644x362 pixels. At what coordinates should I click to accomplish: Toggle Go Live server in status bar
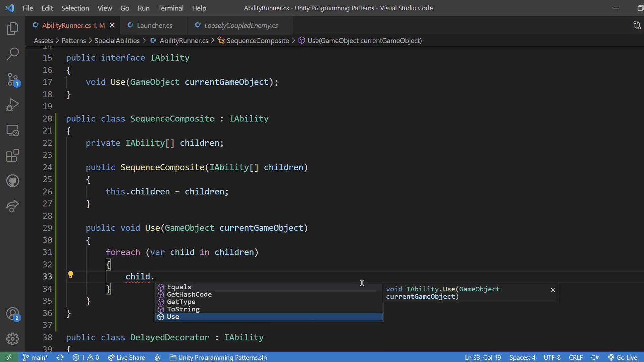point(623,357)
